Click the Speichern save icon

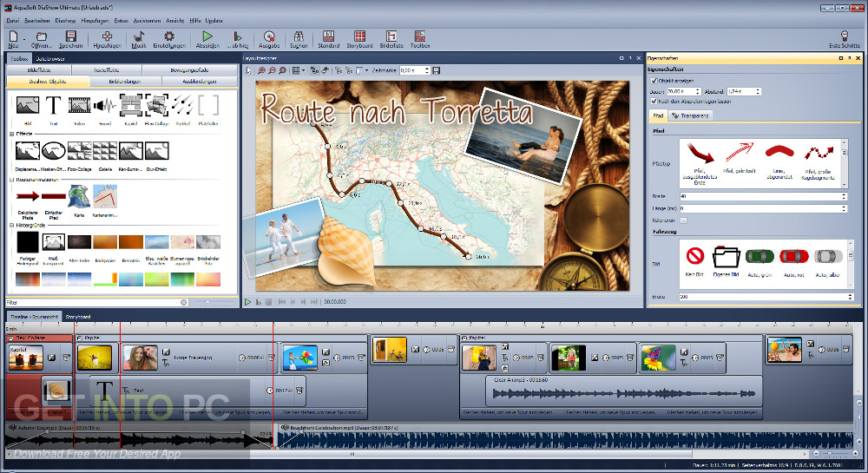pyautogui.click(x=71, y=36)
